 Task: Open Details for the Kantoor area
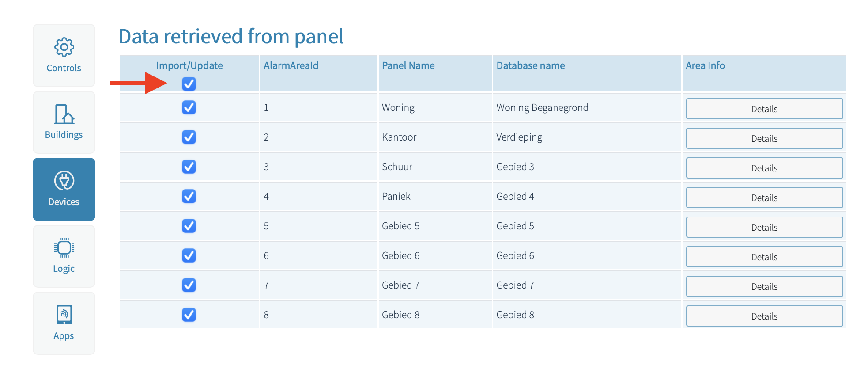(x=764, y=138)
